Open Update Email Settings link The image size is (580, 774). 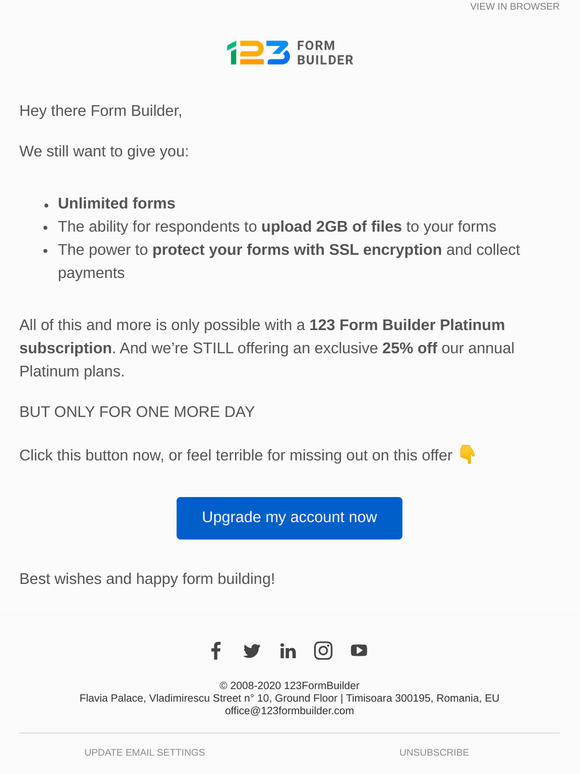click(x=145, y=752)
